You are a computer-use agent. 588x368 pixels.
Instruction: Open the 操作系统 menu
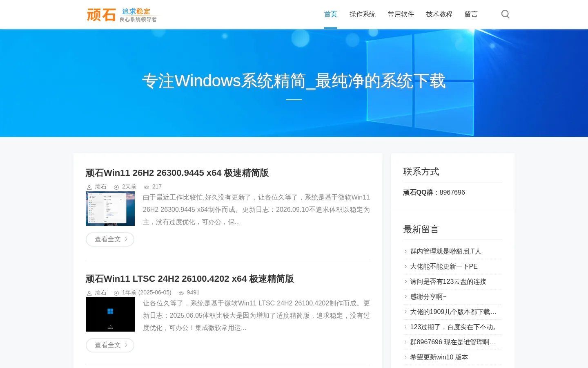coord(363,14)
